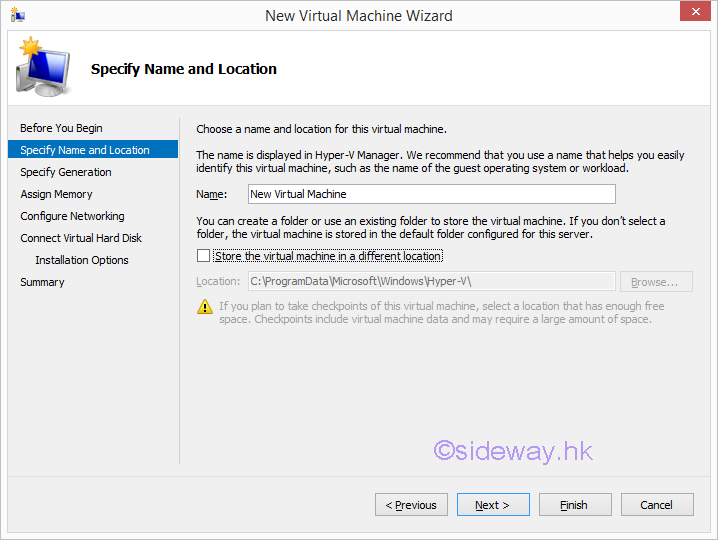Open Configure Networking step
The height and width of the screenshot is (540, 718).
(72, 216)
